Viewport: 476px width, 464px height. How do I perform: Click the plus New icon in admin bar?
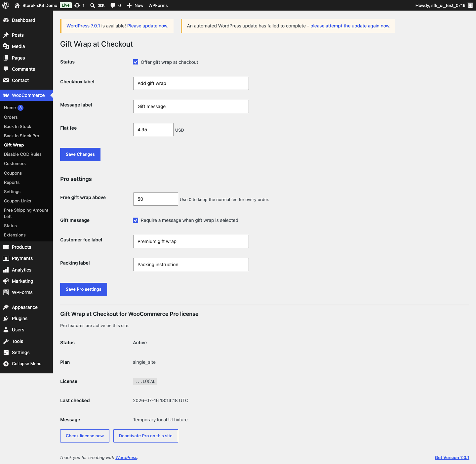coord(129,5)
